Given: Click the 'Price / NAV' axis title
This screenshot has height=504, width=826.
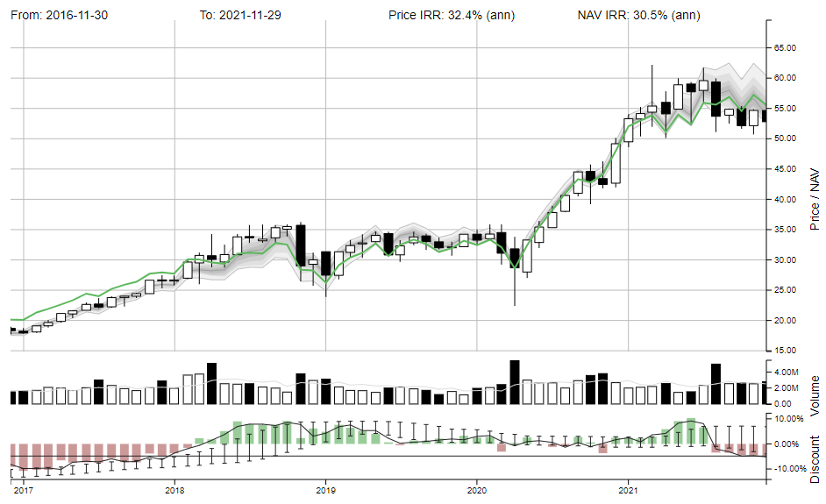Looking at the screenshot, I should tap(815, 199).
